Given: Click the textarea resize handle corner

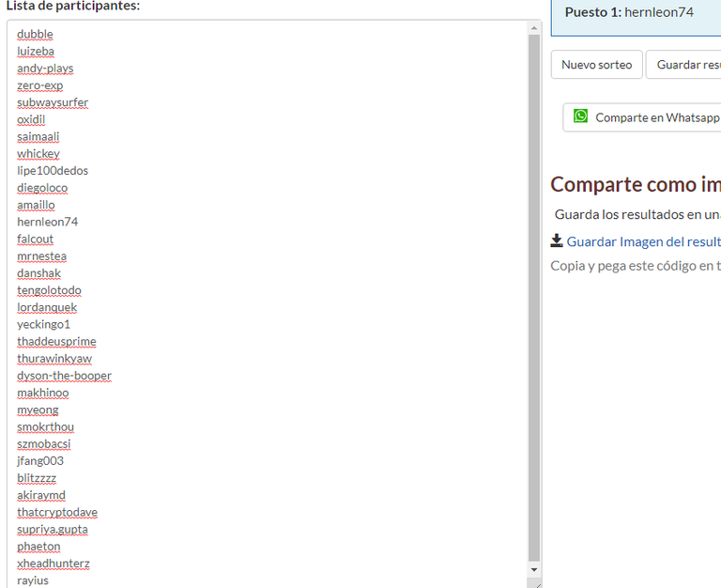Looking at the screenshot, I should pyautogui.click(x=537, y=584).
